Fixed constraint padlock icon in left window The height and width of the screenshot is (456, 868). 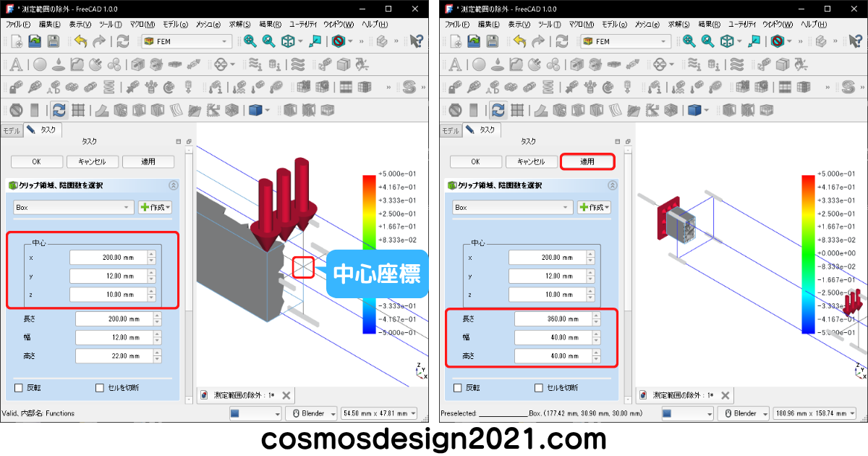pos(16,88)
